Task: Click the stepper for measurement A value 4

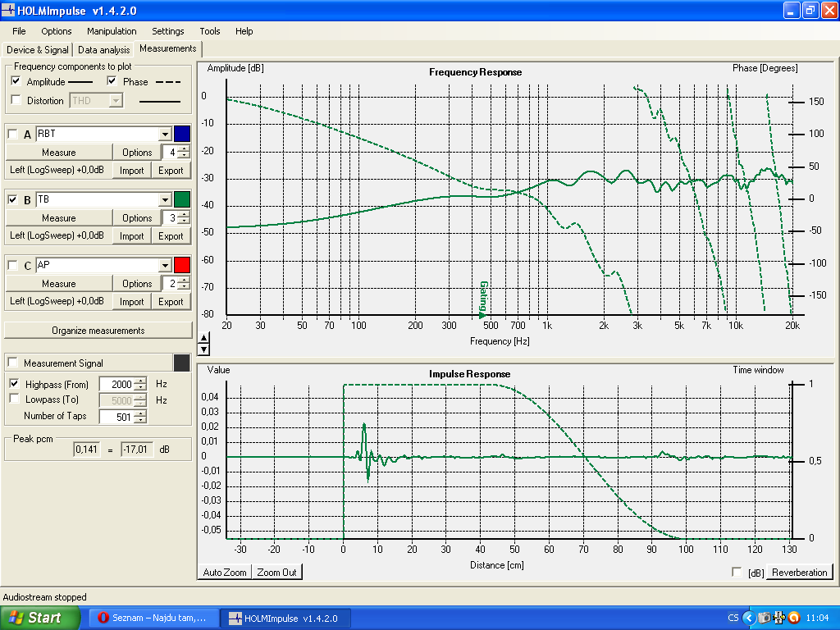Action: tap(184, 152)
